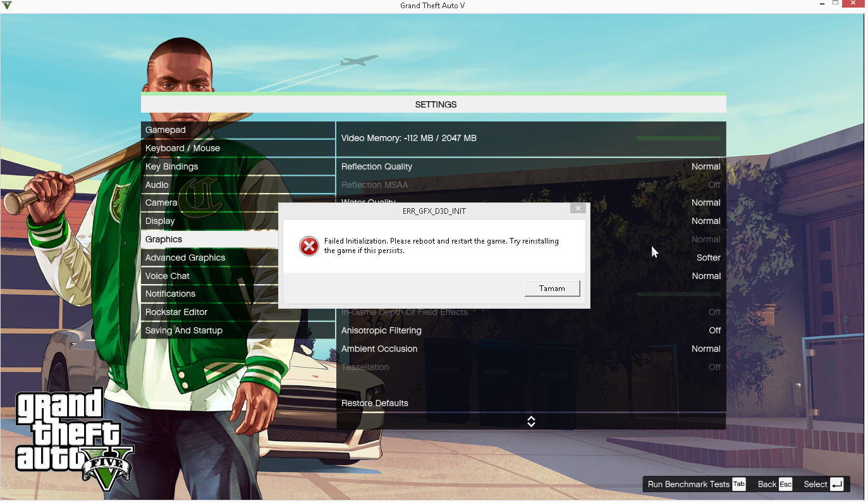Click the red error icon in the dialog

309,246
